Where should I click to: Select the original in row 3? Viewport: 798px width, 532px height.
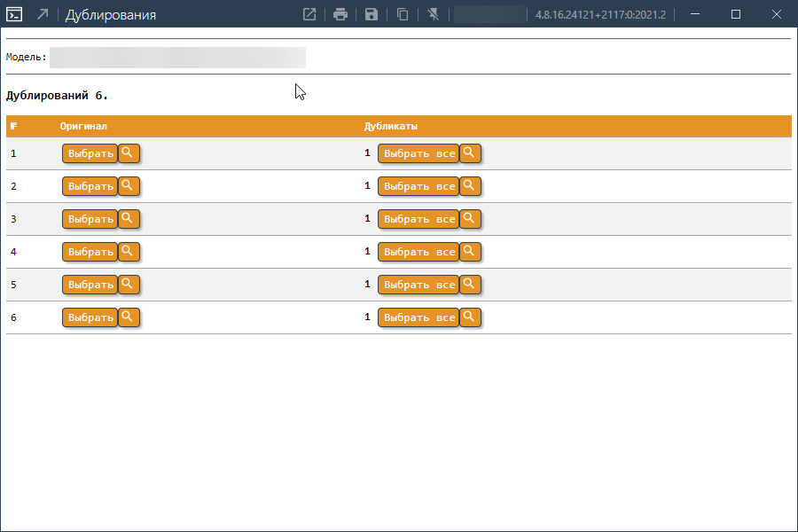[x=90, y=219]
